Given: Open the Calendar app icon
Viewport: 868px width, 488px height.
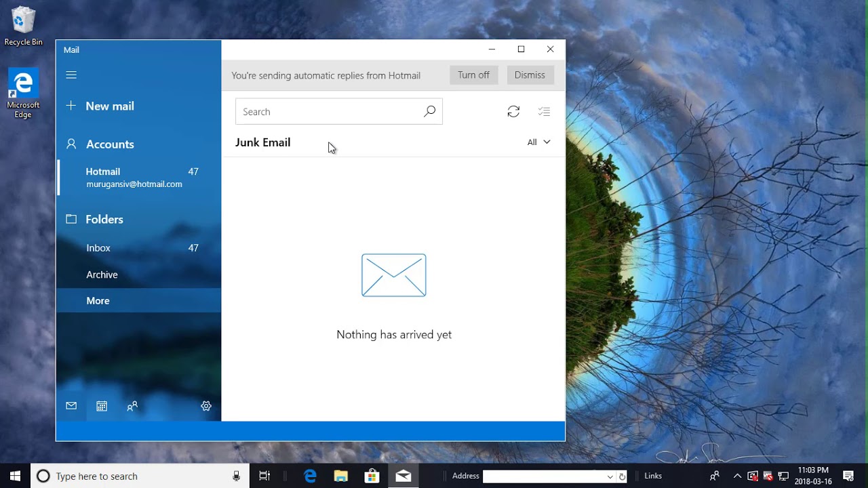Looking at the screenshot, I should tap(102, 406).
